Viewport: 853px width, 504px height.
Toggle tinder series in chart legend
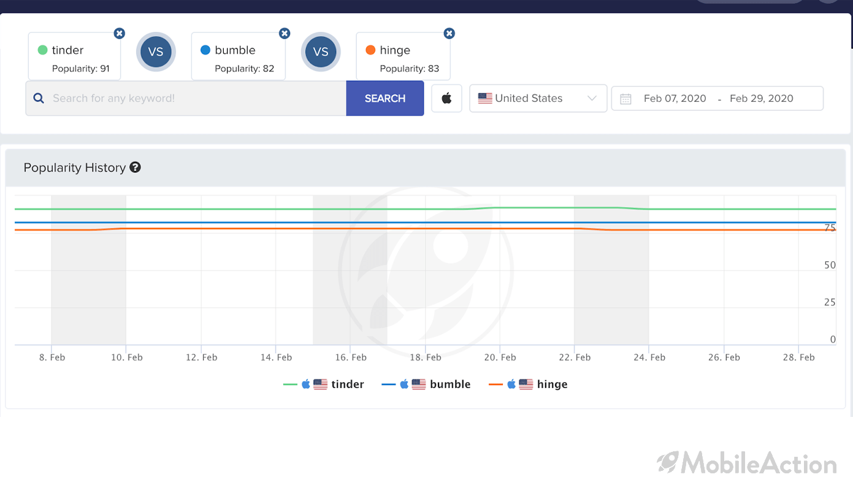point(323,384)
